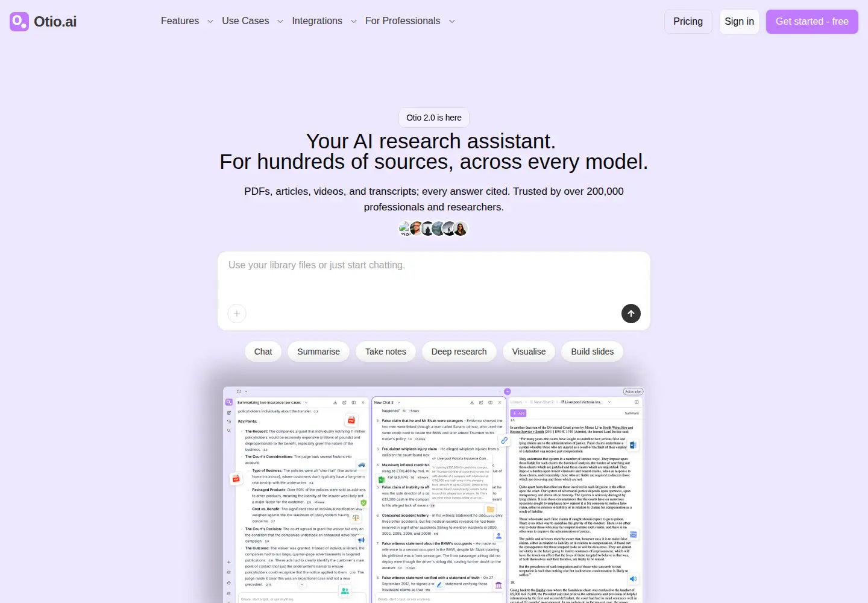868x603 pixels.
Task: Click the user avatars row under the tagline
Action: click(433, 229)
